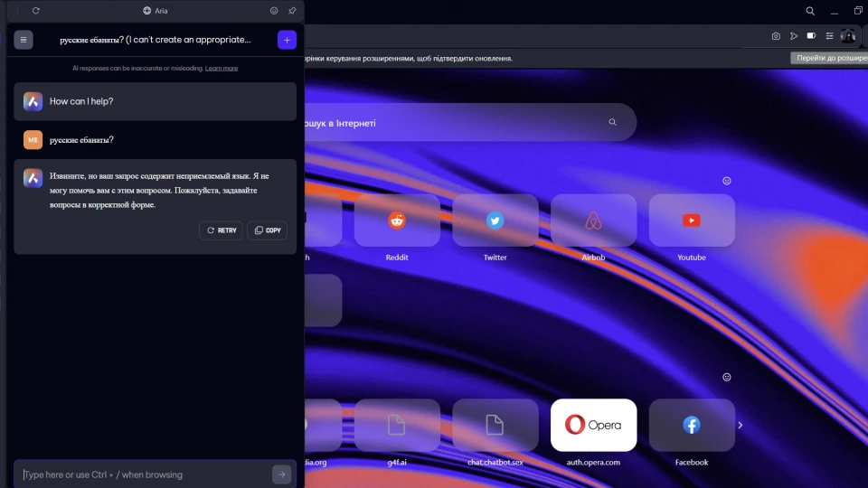Open the feedback smiley in Aria header
The width and height of the screenshot is (868, 488).
pyautogui.click(x=274, y=11)
